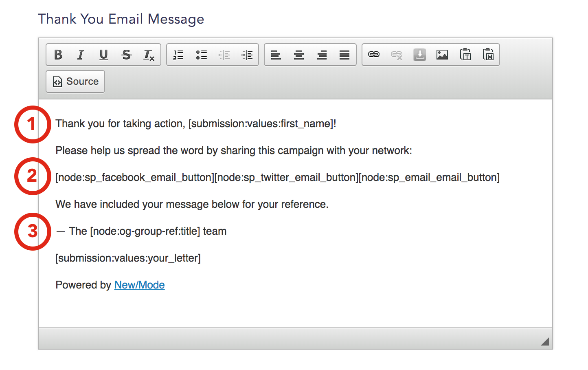Center align the text

tap(299, 55)
